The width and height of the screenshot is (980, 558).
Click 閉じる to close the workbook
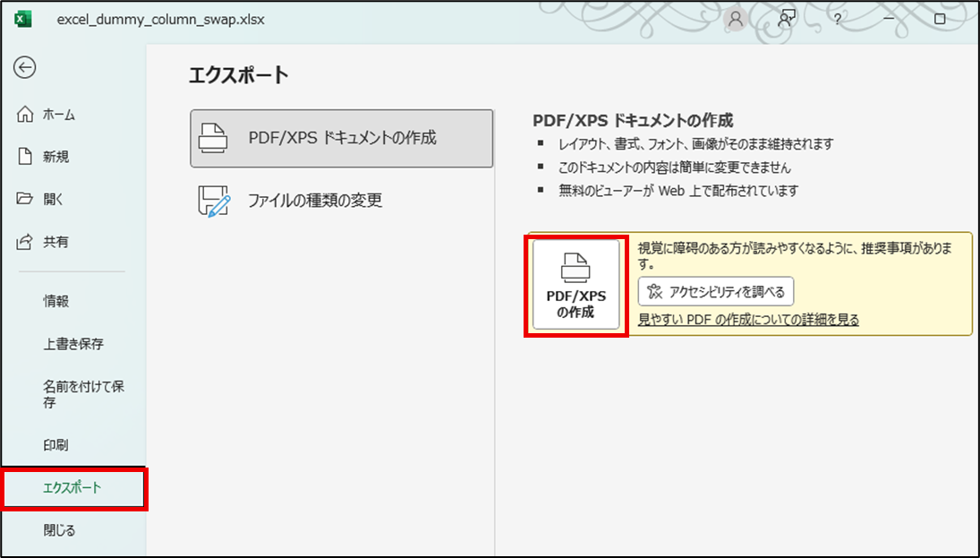(59, 530)
